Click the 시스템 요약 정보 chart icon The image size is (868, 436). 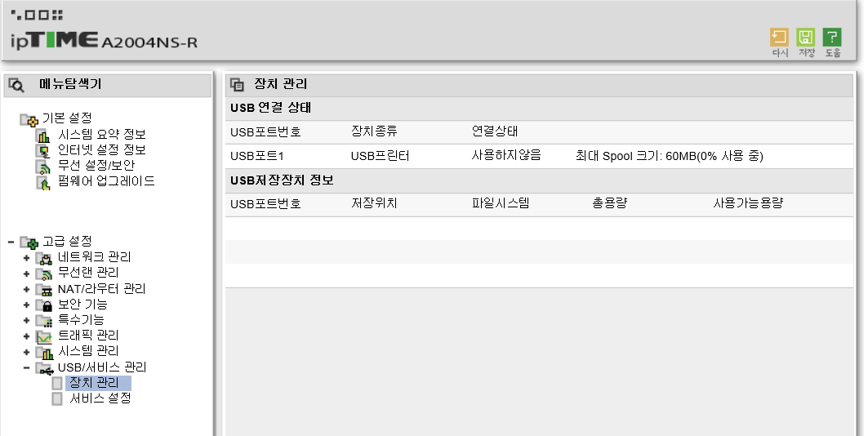point(44,135)
